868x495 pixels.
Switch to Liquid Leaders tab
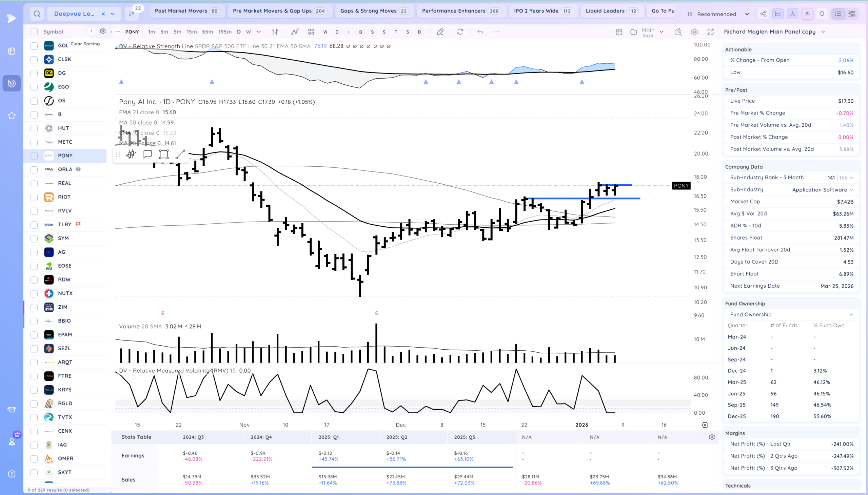tap(611, 11)
